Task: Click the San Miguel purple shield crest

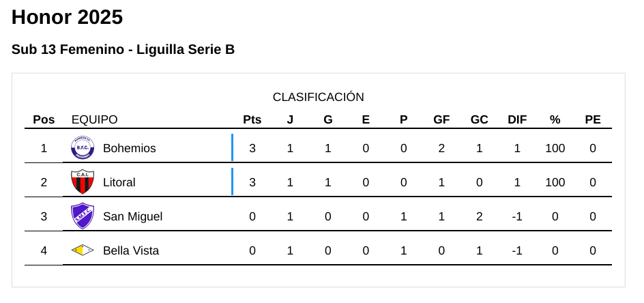Action: click(x=83, y=216)
